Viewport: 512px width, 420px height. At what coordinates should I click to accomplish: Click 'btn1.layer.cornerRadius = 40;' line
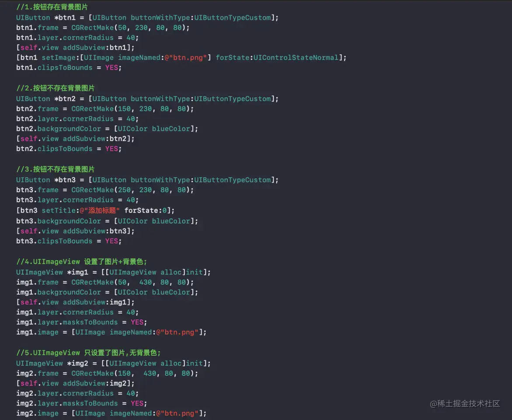(x=77, y=38)
